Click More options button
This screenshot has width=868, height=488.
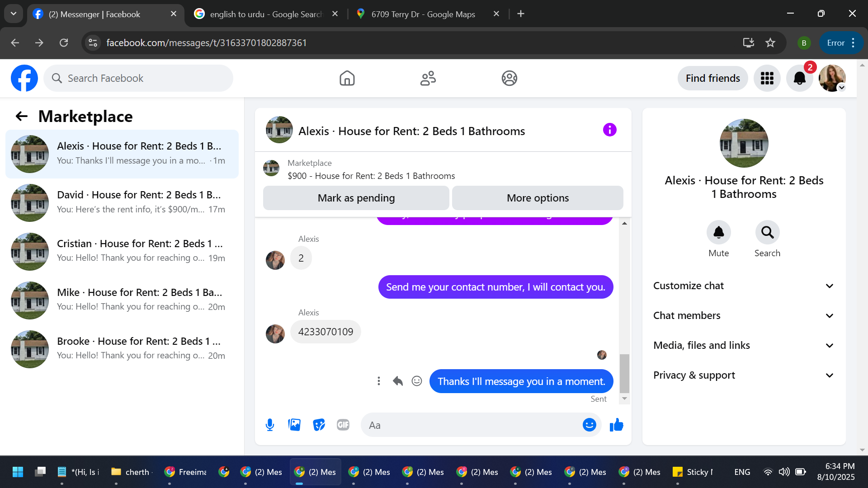coord(538,198)
